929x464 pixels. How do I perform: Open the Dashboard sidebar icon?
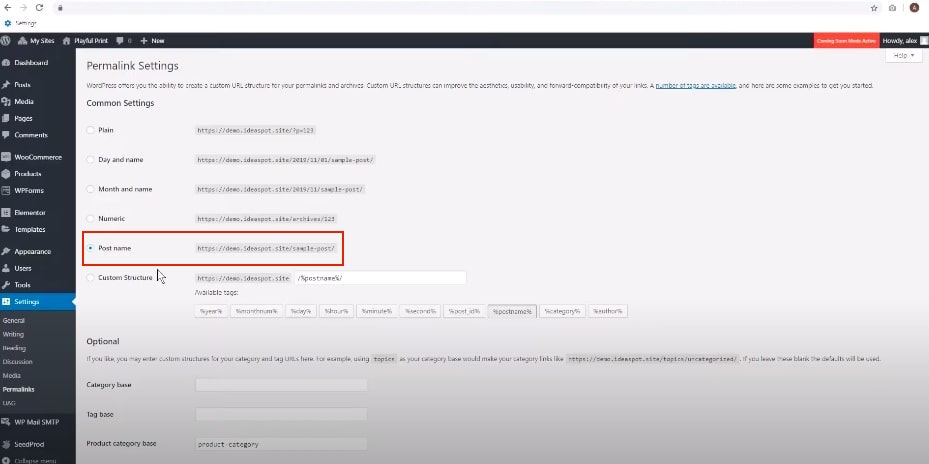pos(6,63)
